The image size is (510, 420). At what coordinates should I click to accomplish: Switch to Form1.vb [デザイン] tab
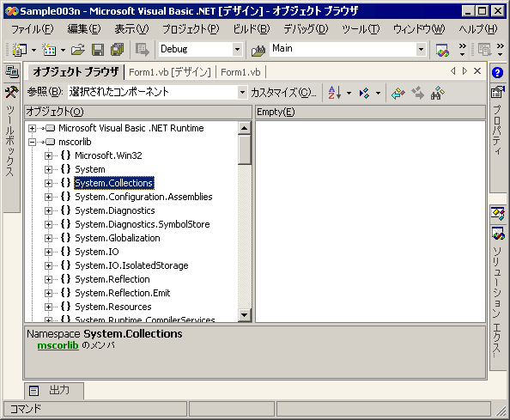click(x=170, y=72)
